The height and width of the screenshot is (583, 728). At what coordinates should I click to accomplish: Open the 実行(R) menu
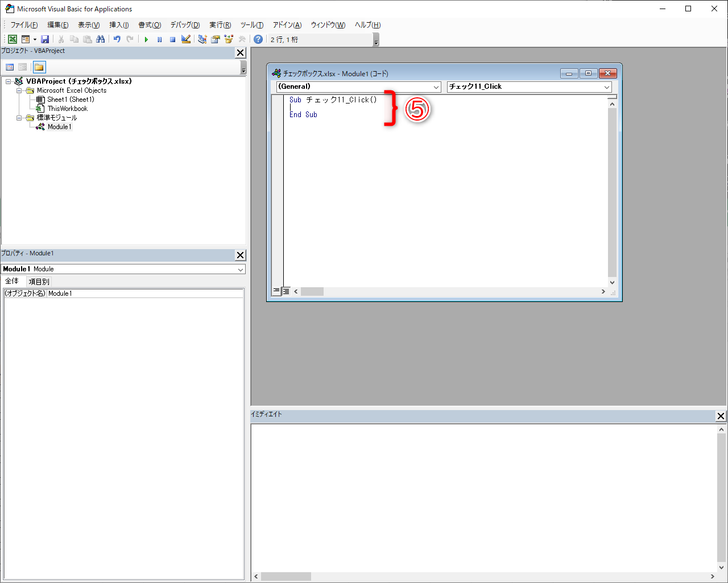(x=220, y=25)
